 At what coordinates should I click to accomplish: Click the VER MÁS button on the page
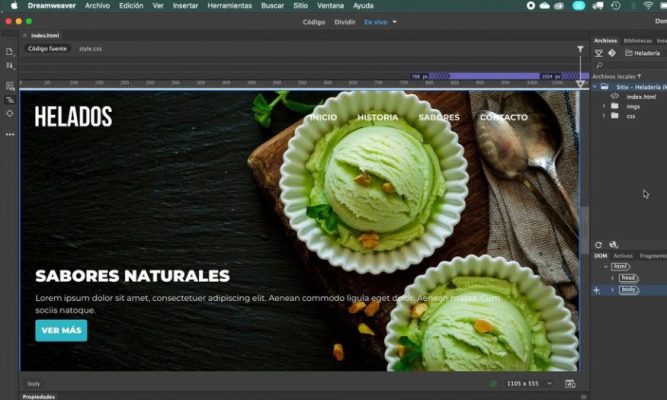[x=61, y=331]
